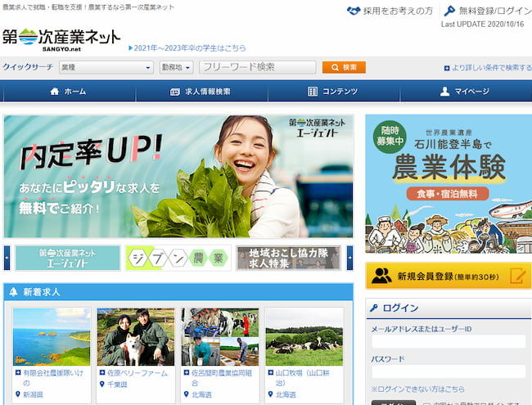Click the arrow icon before より詳しい条件で検索する
The height and width of the screenshot is (405, 532).
tap(447, 68)
